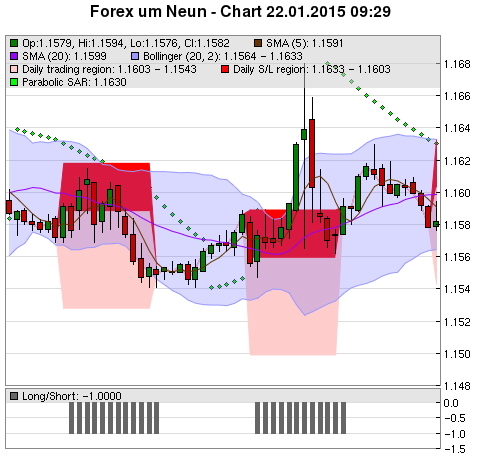
Task: Click 'Daily S/L region: 1.1633 – 1.1603' text
Action: (x=312, y=69)
